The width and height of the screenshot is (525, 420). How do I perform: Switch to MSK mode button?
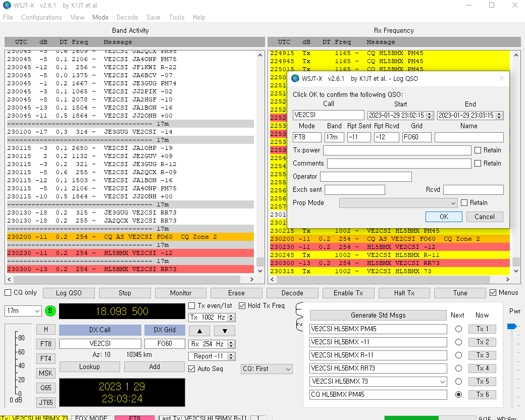46,373
